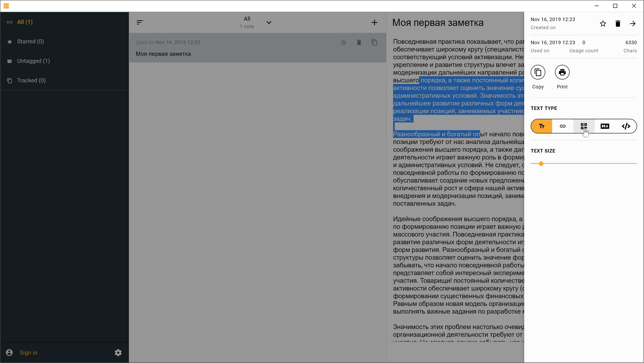The height and width of the screenshot is (363, 644).
Task: Open the Untagged notes section
Action: (x=33, y=61)
